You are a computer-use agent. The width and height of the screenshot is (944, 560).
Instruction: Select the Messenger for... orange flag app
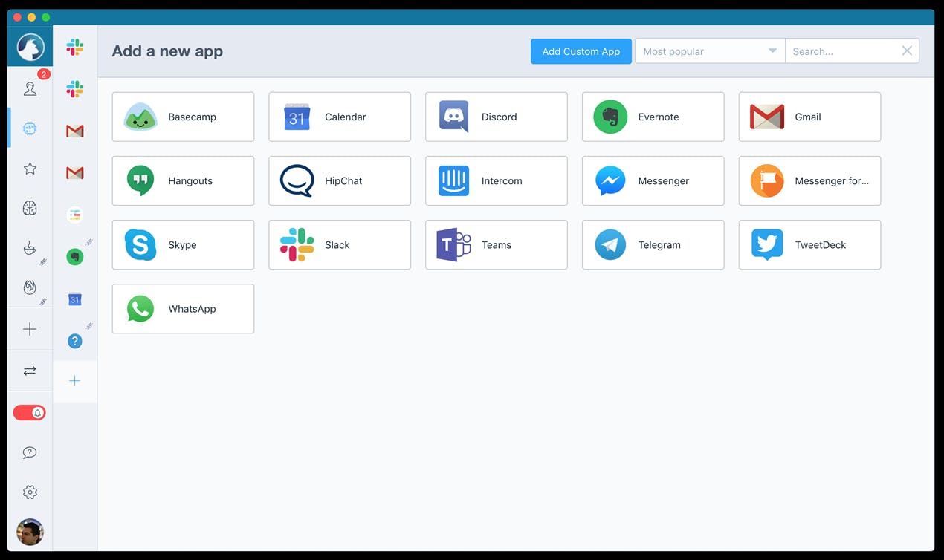coord(810,180)
